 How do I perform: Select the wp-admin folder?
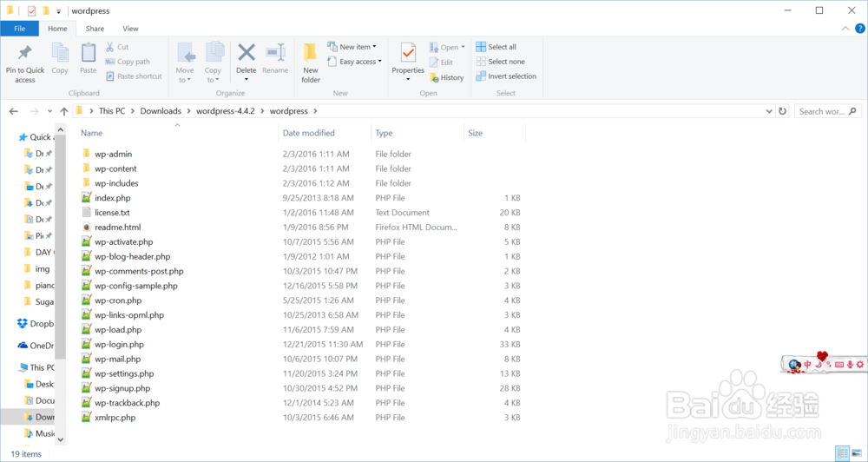[x=113, y=154]
